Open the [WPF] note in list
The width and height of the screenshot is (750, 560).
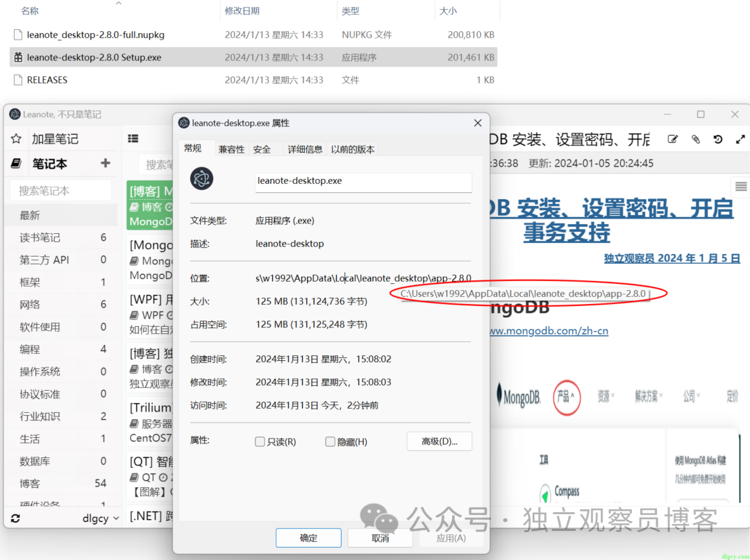(x=150, y=314)
